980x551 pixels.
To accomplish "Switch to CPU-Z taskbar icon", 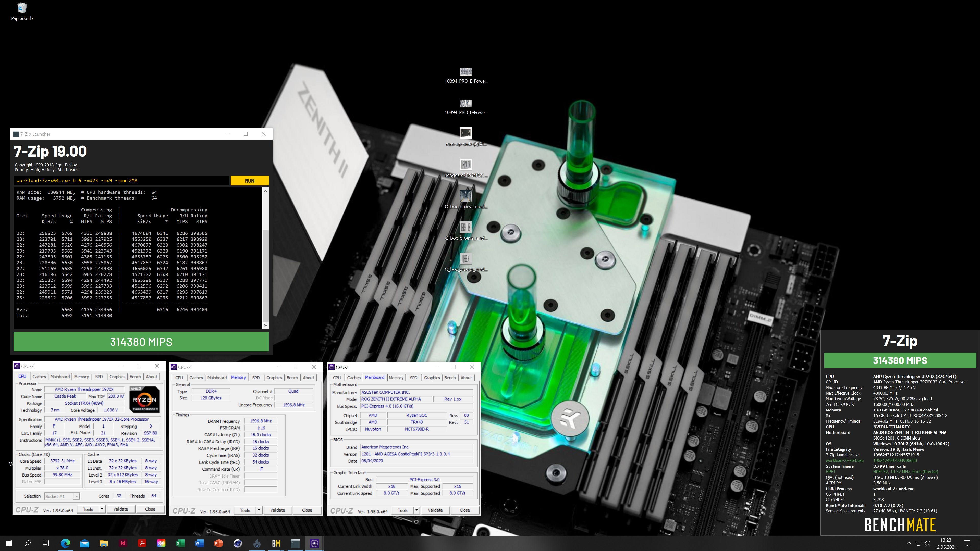I will pyautogui.click(x=314, y=543).
